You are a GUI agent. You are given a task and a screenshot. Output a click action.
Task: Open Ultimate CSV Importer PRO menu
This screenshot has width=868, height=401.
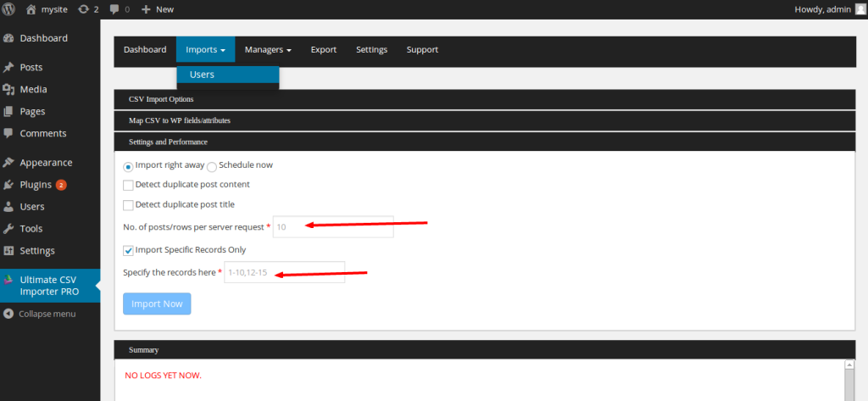point(50,286)
